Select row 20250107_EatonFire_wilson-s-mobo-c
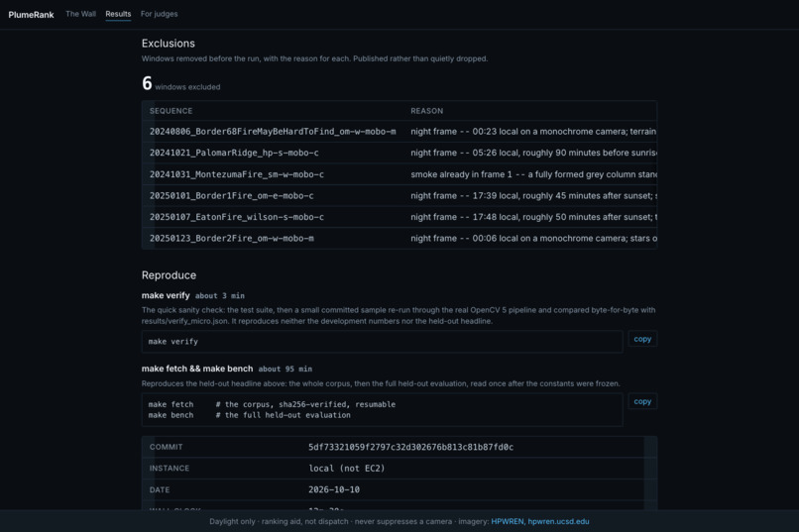The width and height of the screenshot is (799, 532). click(399, 217)
